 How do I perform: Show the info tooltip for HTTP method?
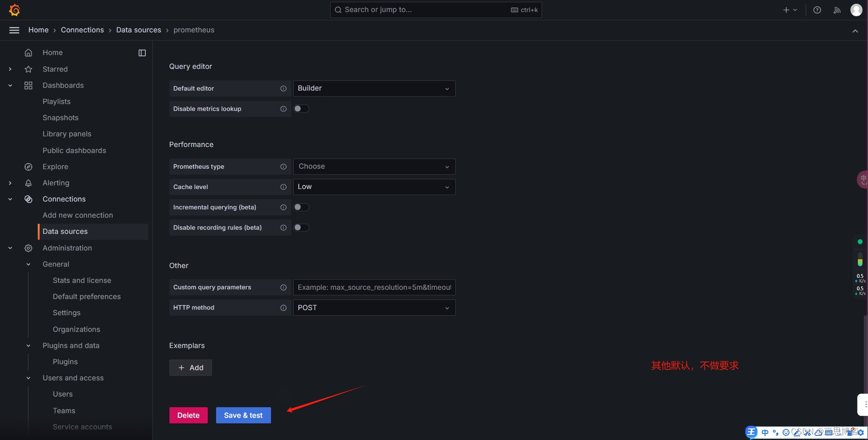click(283, 307)
